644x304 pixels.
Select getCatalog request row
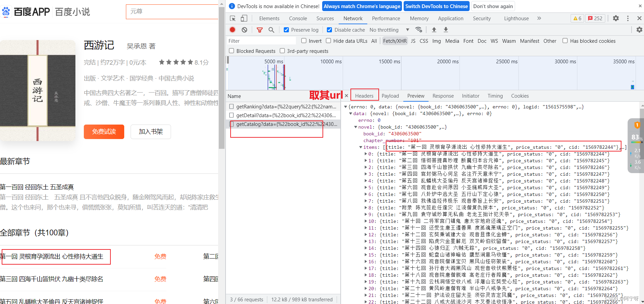click(283, 124)
